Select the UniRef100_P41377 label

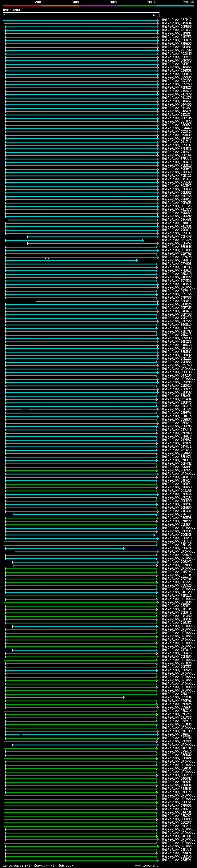[177, 179]
